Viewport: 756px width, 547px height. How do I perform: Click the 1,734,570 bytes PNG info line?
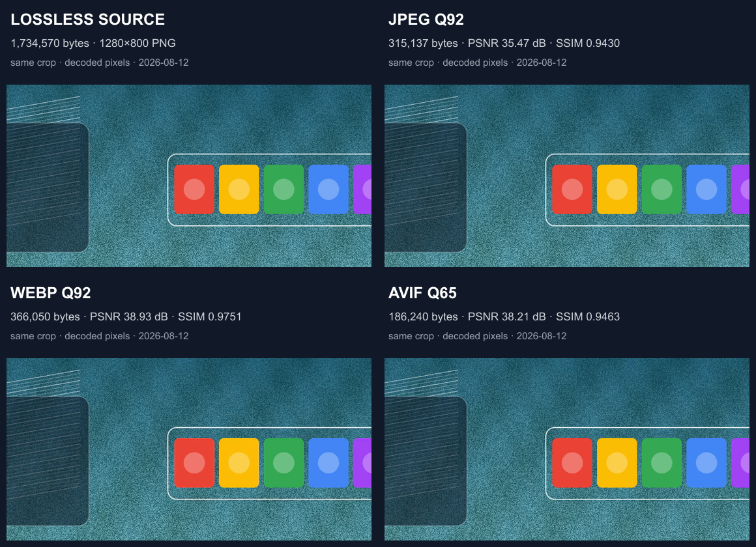(93, 43)
